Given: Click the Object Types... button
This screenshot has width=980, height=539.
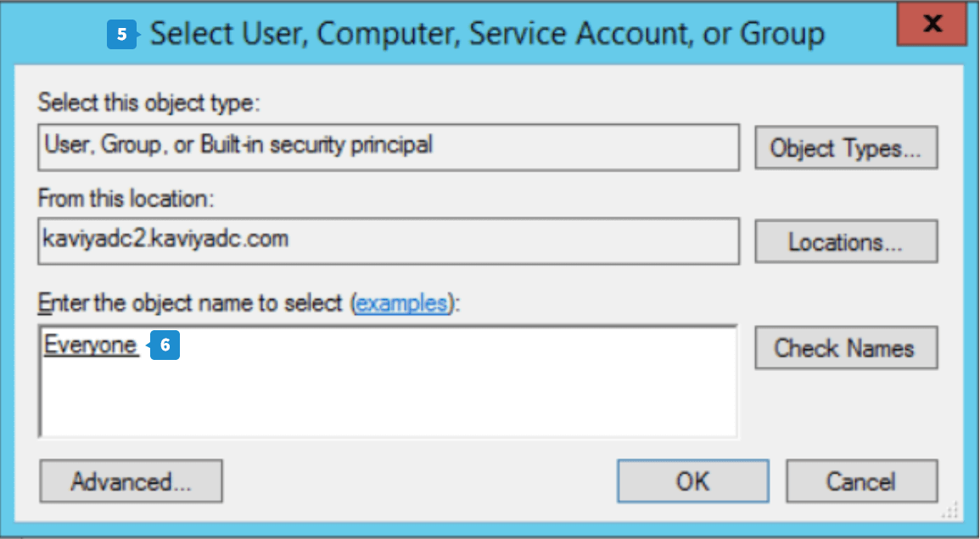Looking at the screenshot, I should click(x=846, y=149).
